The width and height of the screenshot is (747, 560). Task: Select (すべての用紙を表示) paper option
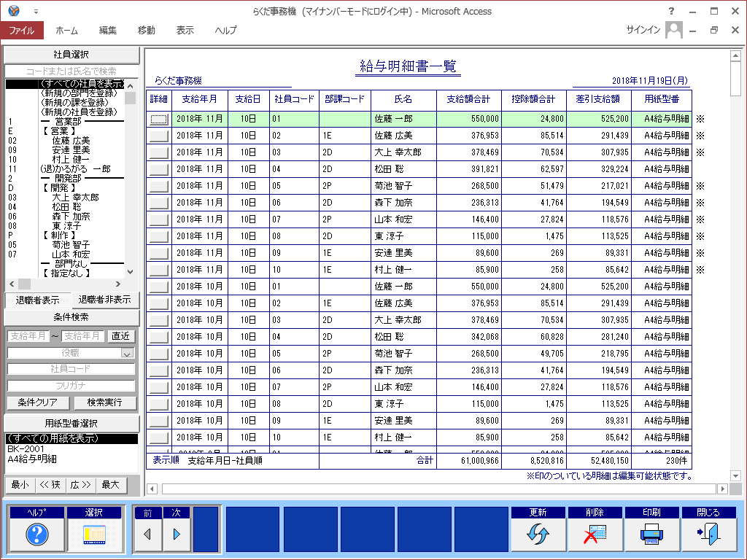(71, 438)
